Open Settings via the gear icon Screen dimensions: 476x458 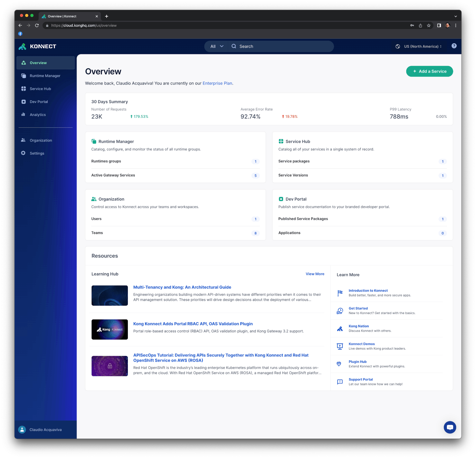(23, 153)
